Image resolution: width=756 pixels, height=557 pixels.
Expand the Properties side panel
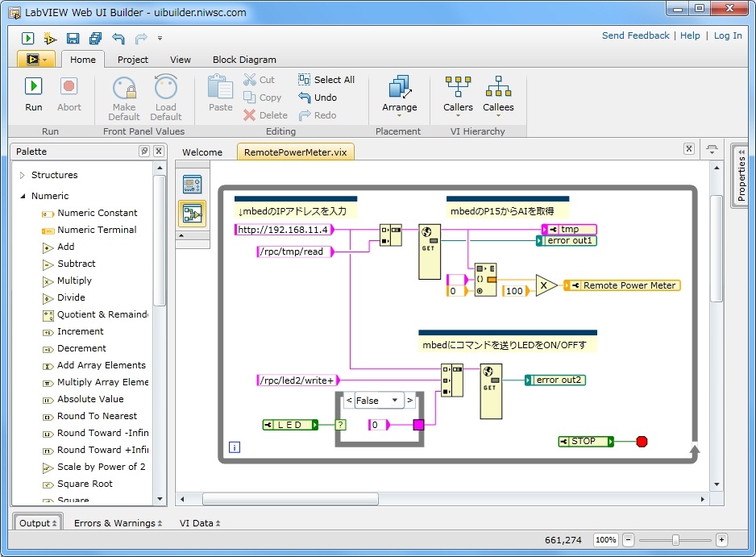pos(741,176)
